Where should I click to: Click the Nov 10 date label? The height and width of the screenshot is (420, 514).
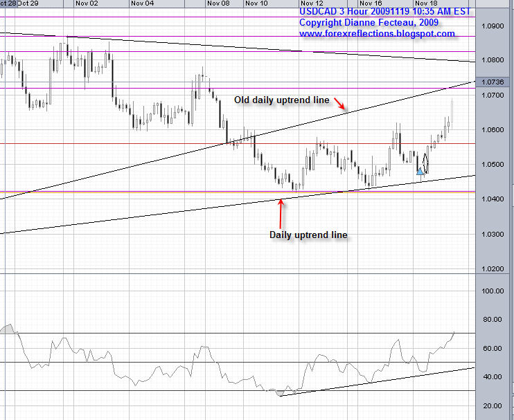(x=256, y=3)
